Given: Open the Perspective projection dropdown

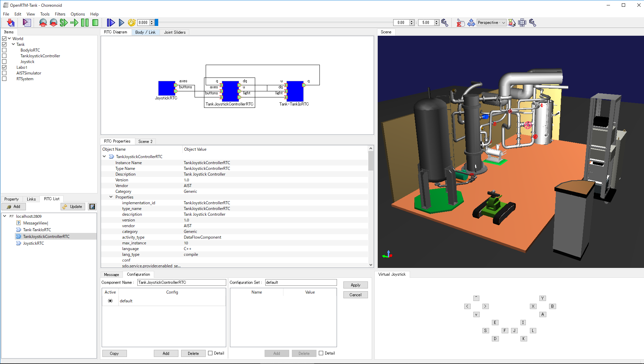Looking at the screenshot, I should (491, 23).
